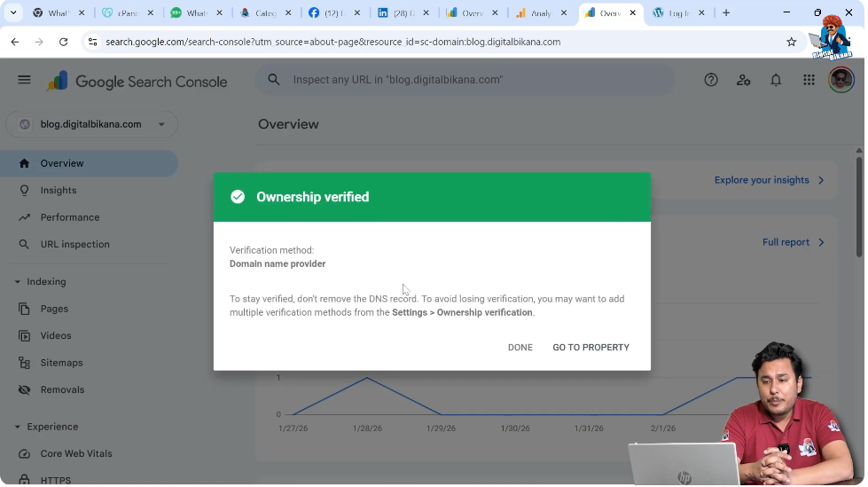Click the Full report link
Image resolution: width=868 pixels, height=487 pixels.
point(788,243)
